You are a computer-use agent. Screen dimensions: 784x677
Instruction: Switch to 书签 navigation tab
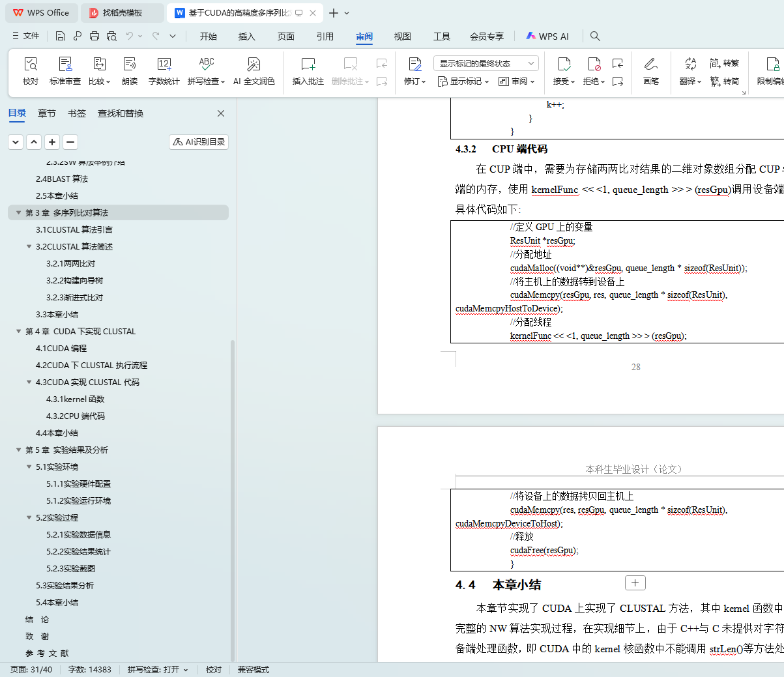coord(77,113)
